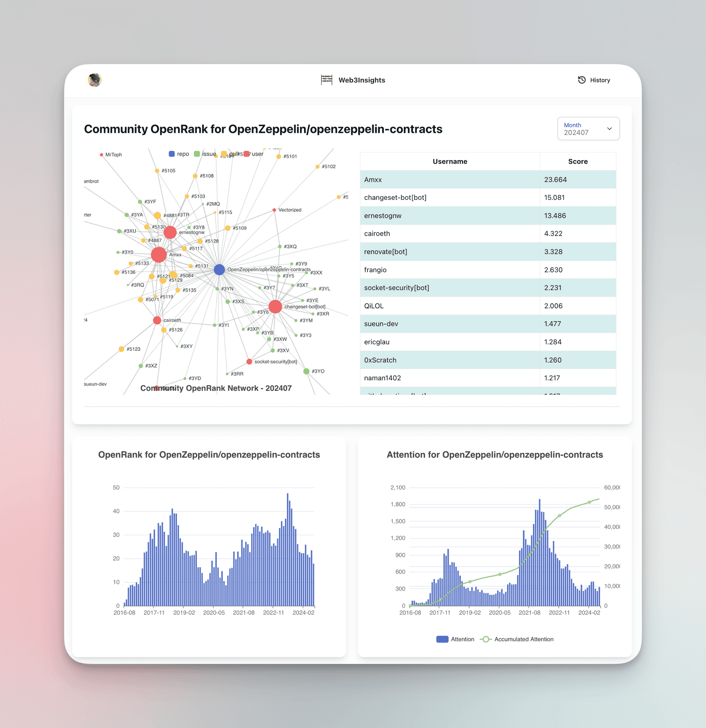Viewport: 706px width, 728px height.
Task: Select the cairoeth username cell
Action: (450, 234)
